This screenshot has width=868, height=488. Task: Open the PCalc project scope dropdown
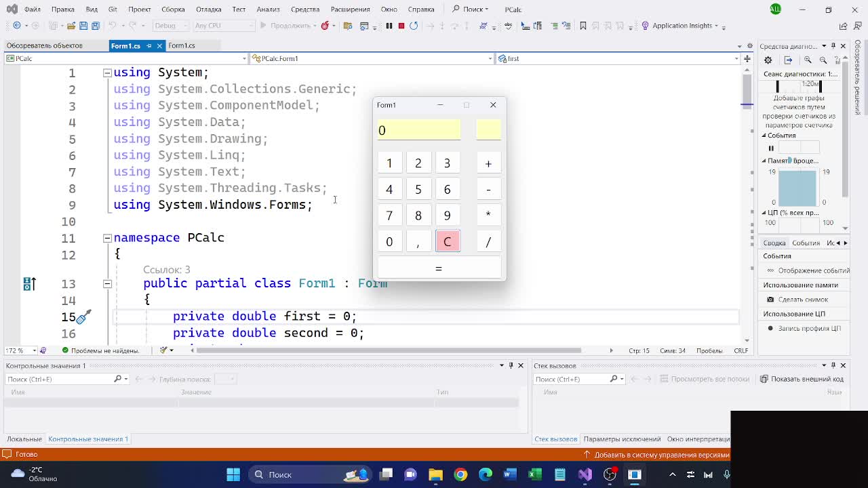tap(126, 58)
